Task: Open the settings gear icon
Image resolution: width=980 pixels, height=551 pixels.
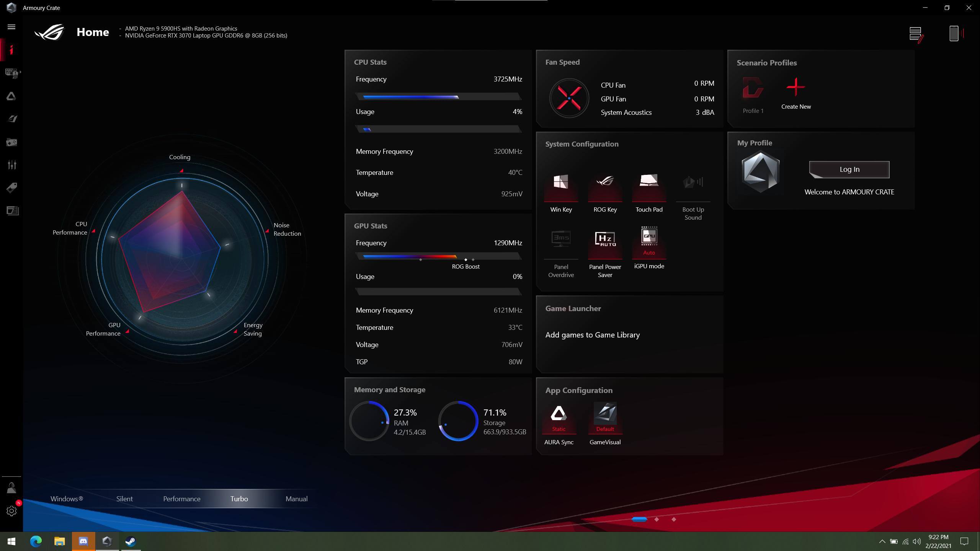Action: [x=11, y=511]
